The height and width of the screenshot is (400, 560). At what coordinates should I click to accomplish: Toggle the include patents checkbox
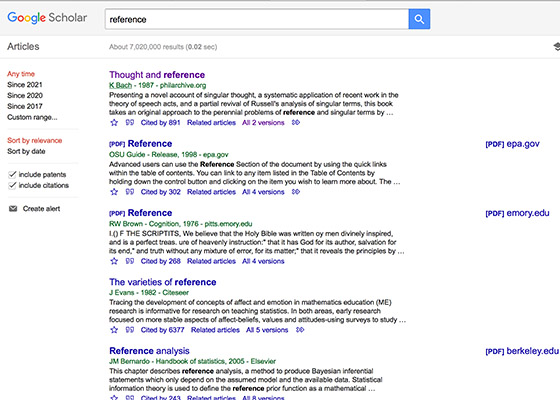pos(12,174)
